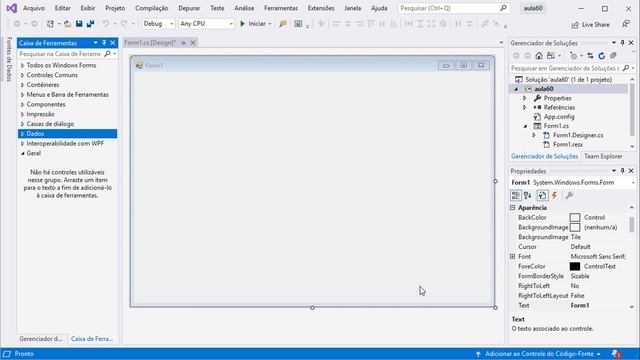Expand the Contêineres toolbox group
The width and height of the screenshot is (640, 360).
pyautogui.click(x=22, y=85)
